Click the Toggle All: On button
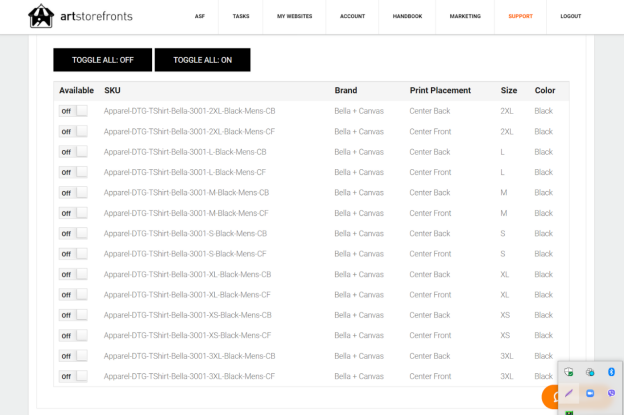The image size is (624, 415). pos(203,60)
